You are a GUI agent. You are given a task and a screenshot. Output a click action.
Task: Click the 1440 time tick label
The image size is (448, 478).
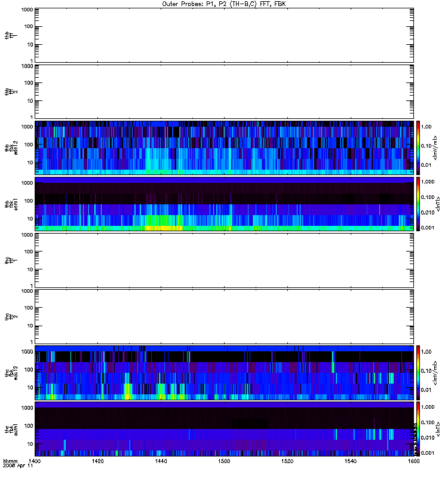pyautogui.click(x=161, y=461)
